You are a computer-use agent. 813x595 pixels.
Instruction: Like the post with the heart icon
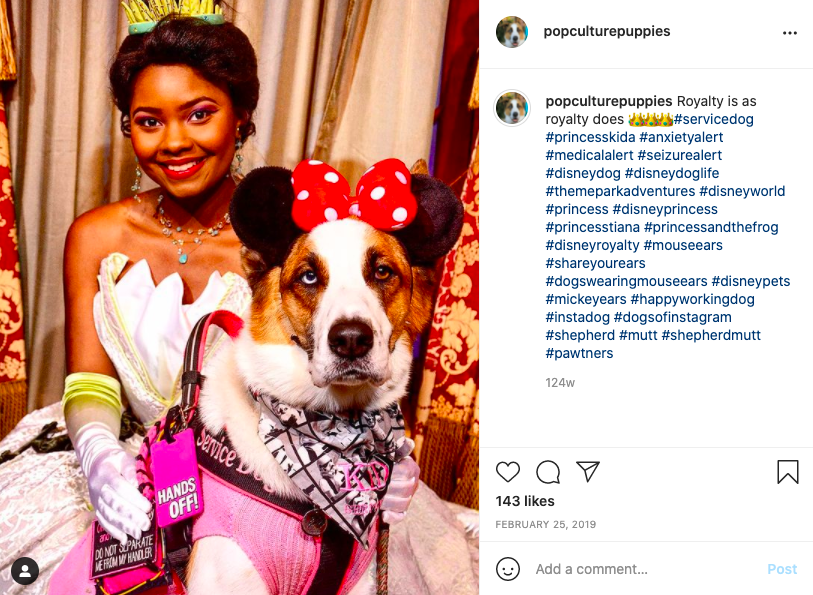pyautogui.click(x=508, y=472)
